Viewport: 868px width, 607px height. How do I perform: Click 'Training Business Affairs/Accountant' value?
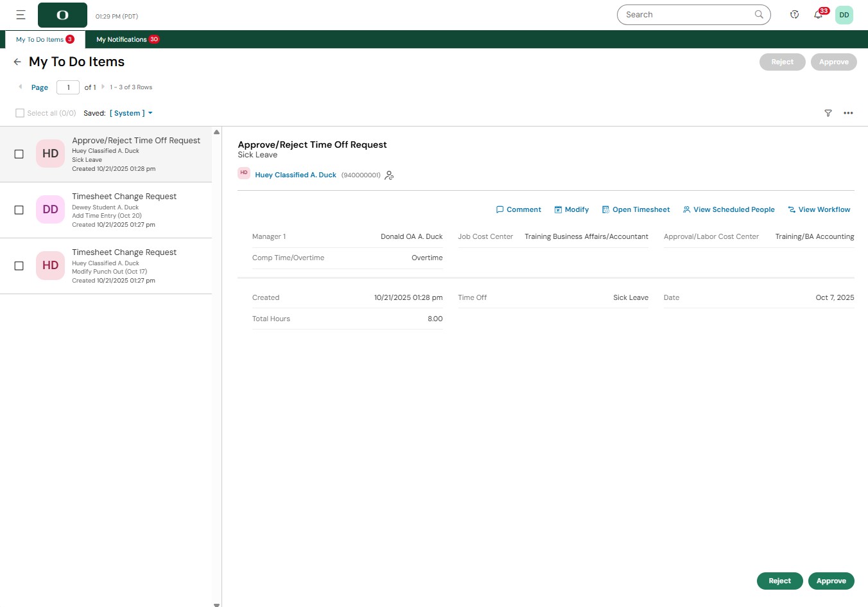click(x=586, y=236)
